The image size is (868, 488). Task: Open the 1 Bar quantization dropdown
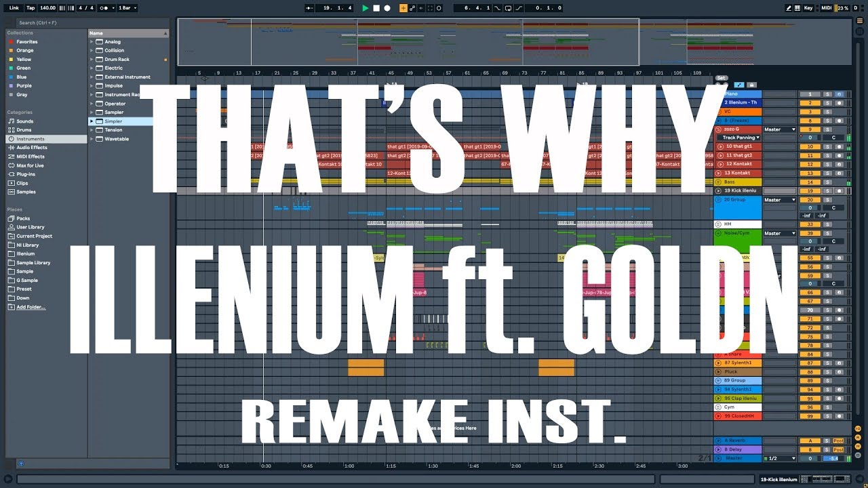coord(127,8)
